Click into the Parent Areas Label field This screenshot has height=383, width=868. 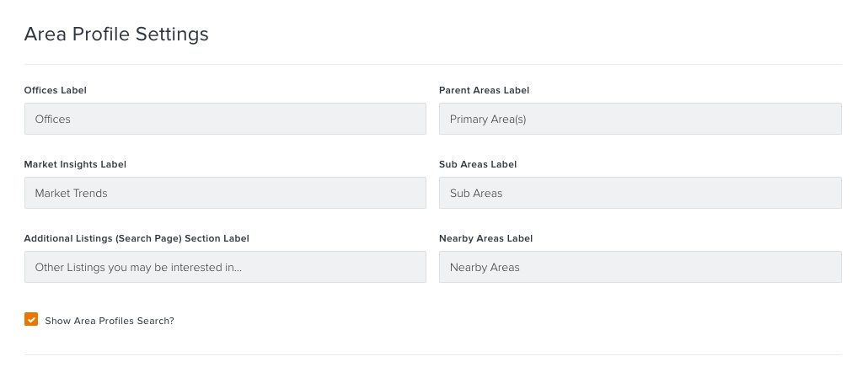coord(640,119)
